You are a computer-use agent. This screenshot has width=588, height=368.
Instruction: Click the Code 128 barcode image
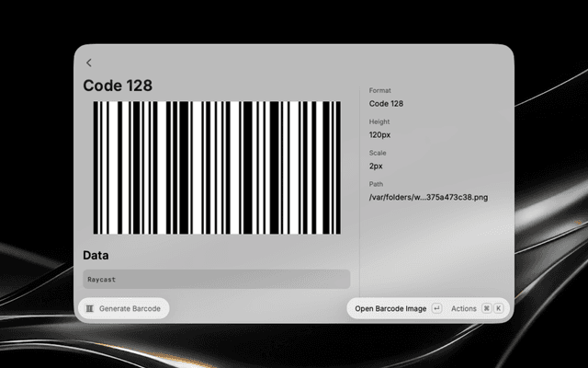217,167
